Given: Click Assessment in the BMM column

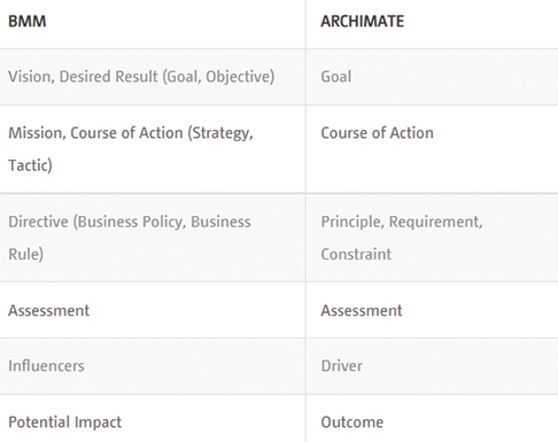Looking at the screenshot, I should (49, 311).
